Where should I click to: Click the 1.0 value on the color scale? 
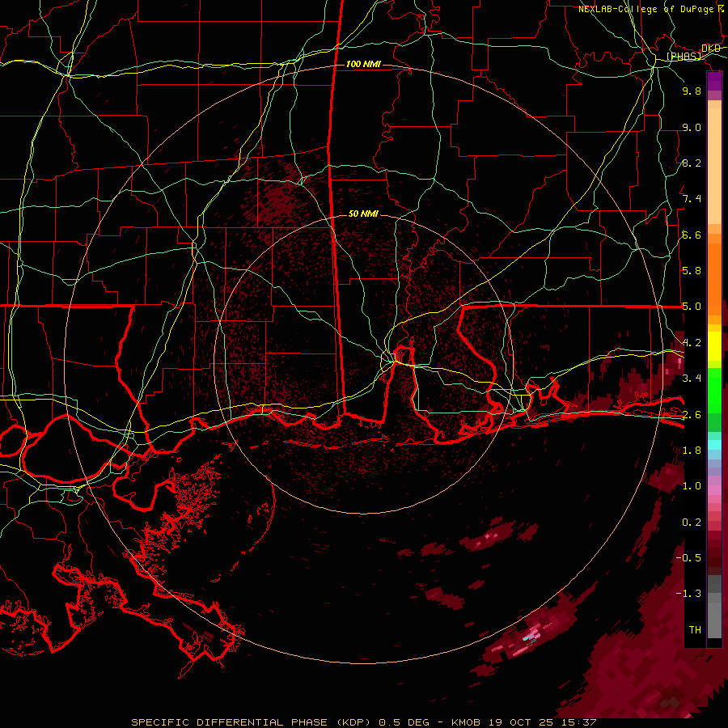[692, 486]
